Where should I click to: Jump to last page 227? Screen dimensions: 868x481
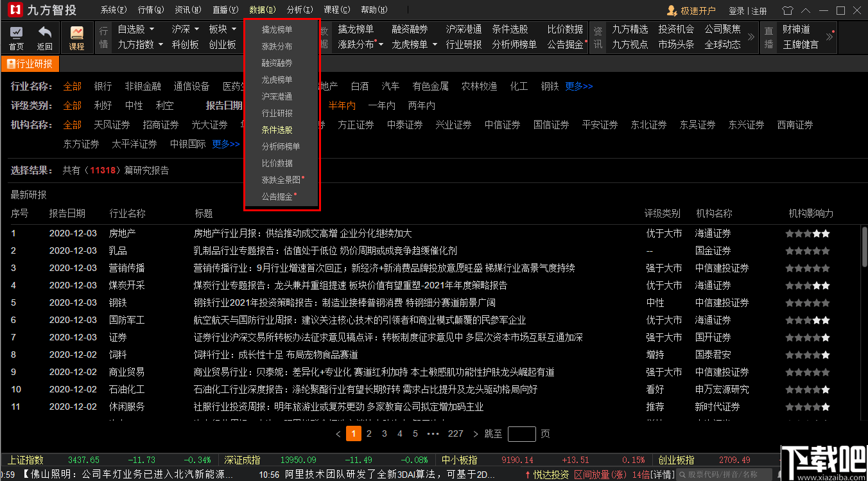pyautogui.click(x=456, y=434)
